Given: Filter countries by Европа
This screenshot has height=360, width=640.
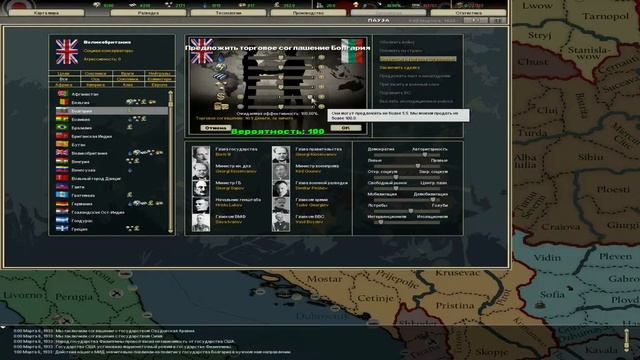Looking at the screenshot, I should click(159, 85).
